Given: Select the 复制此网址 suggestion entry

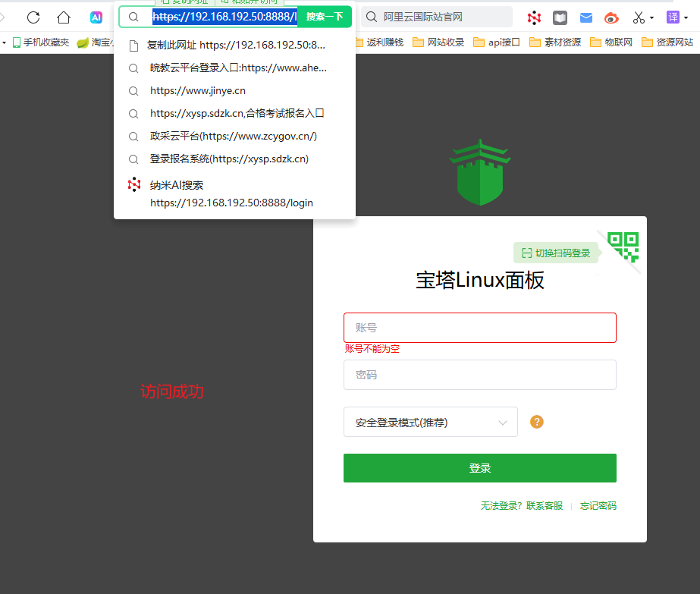Looking at the screenshot, I should click(236, 46).
